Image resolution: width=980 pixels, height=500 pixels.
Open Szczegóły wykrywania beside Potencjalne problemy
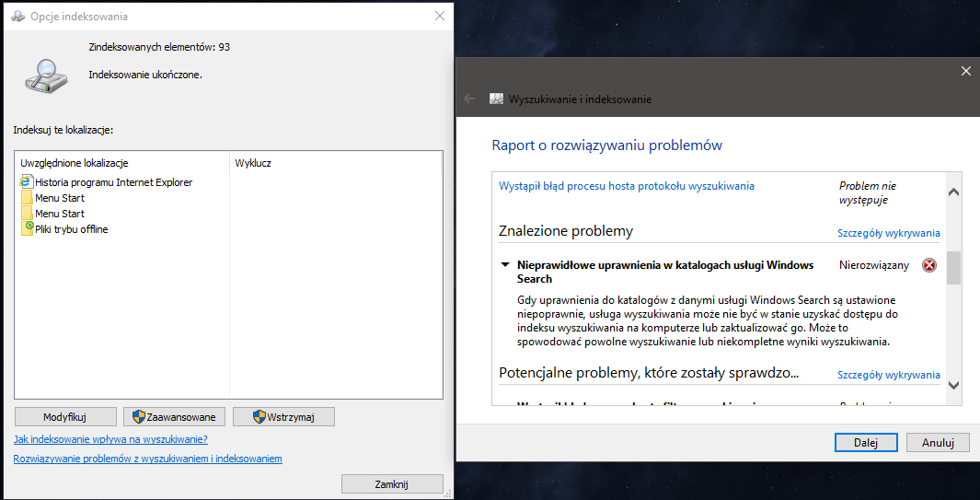click(x=888, y=376)
